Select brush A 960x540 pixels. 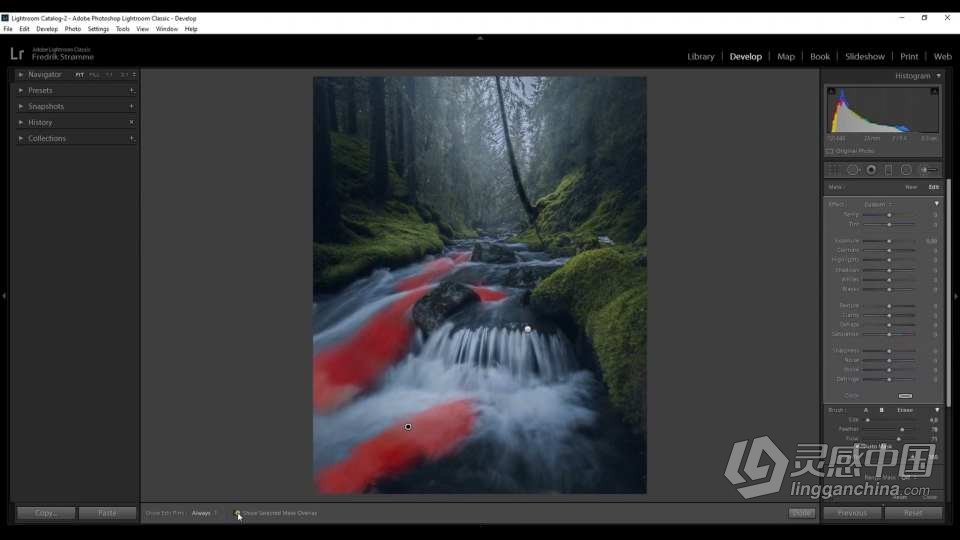pyautogui.click(x=866, y=410)
